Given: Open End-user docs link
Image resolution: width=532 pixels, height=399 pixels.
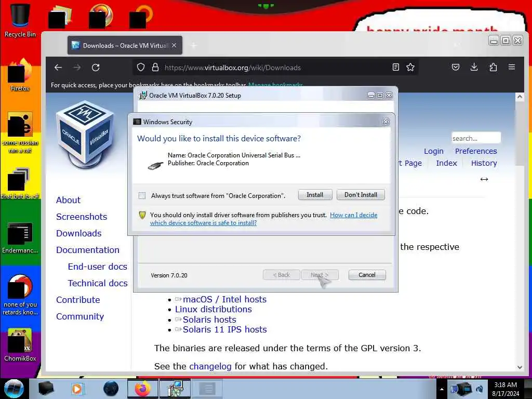Looking at the screenshot, I should point(97,267).
